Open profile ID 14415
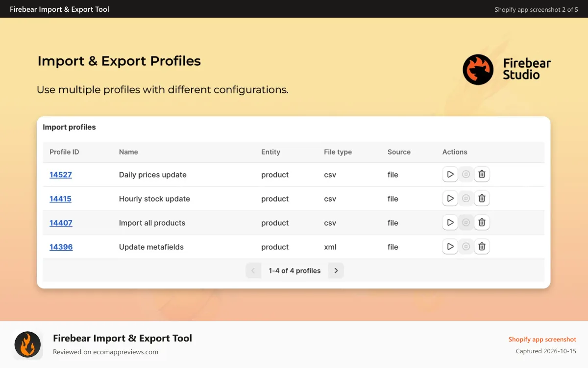Viewport: 588px width, 368px height. tap(60, 199)
